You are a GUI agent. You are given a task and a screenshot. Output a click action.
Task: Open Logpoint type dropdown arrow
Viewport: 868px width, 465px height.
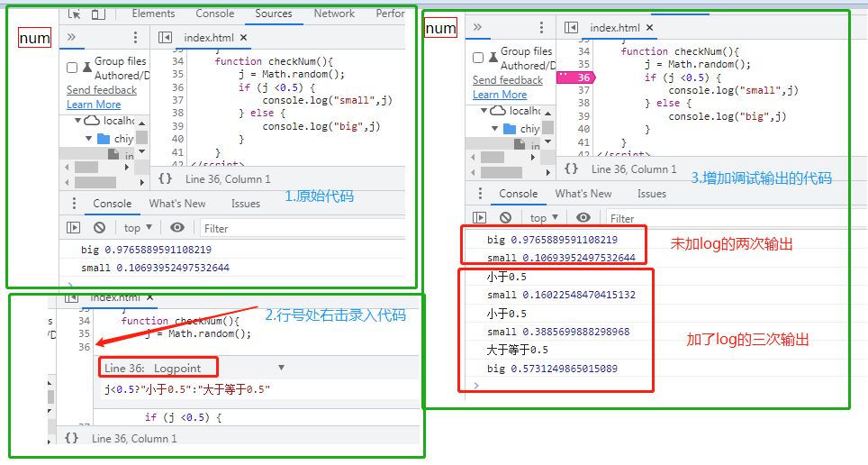(x=281, y=368)
